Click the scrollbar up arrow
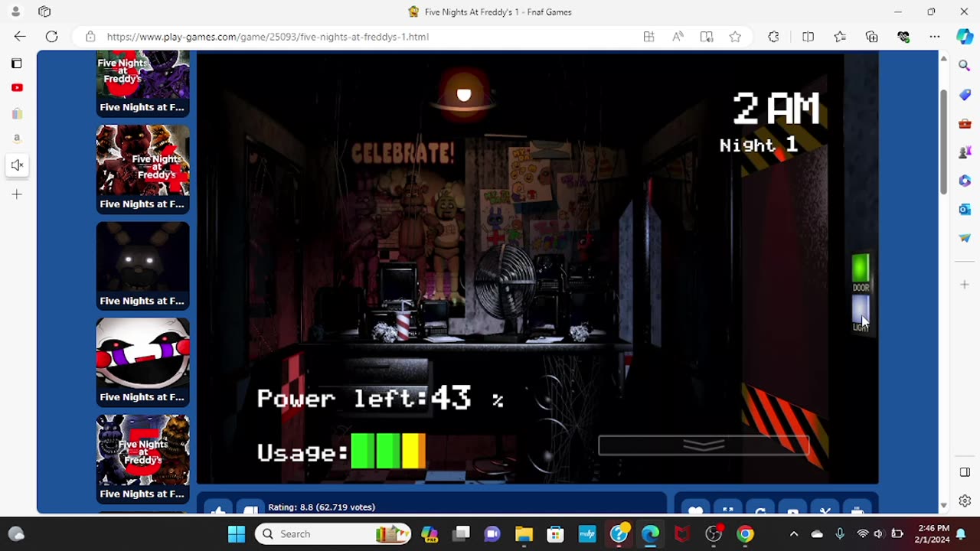 pos(943,59)
